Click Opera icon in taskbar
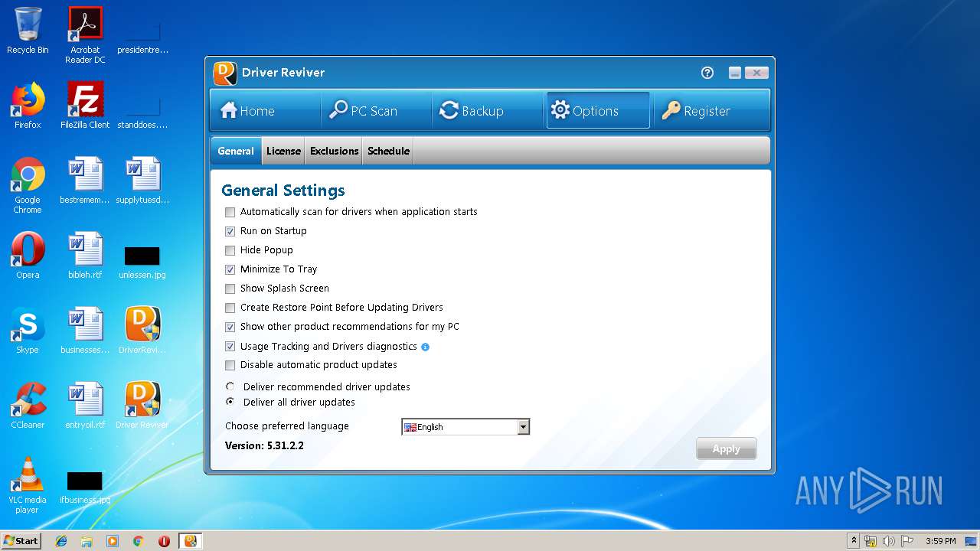This screenshot has width=980, height=551. click(164, 541)
